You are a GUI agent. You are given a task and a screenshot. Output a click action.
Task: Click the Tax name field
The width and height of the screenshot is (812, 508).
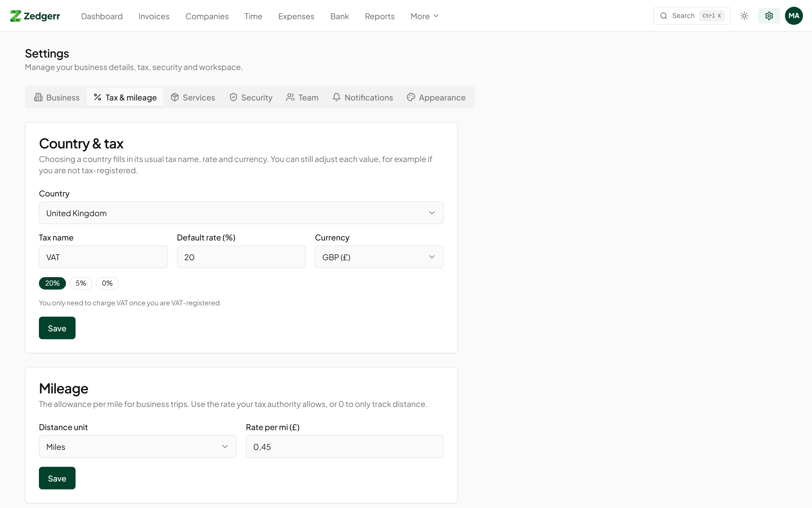click(103, 257)
